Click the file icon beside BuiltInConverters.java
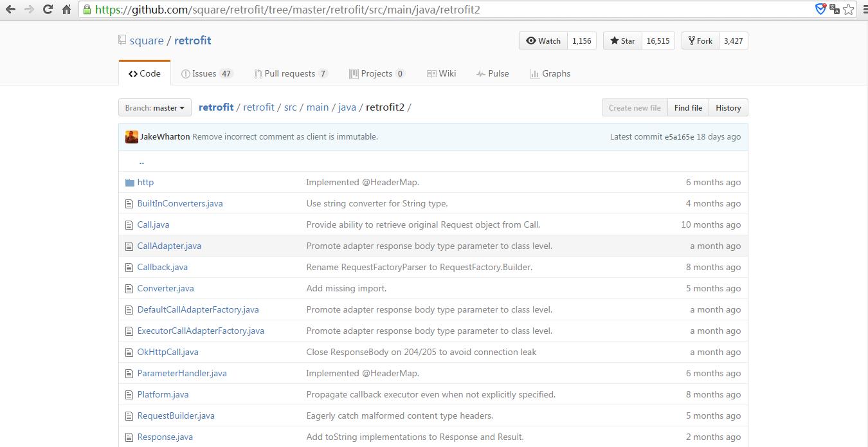The width and height of the screenshot is (868, 447). coord(129,204)
